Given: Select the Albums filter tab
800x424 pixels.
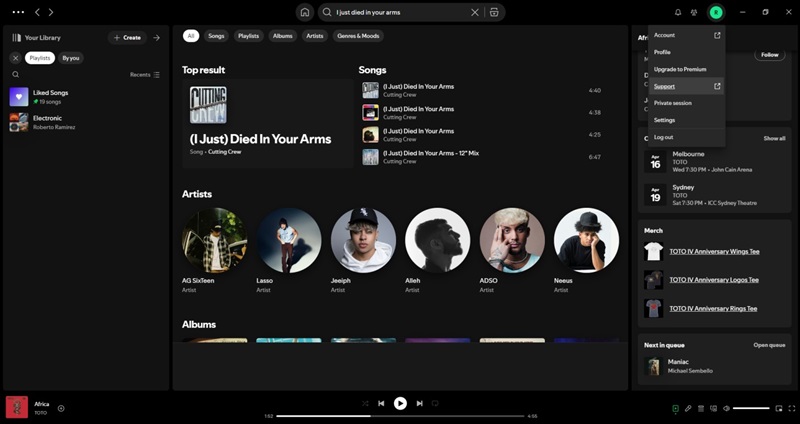Looking at the screenshot, I should pyautogui.click(x=283, y=36).
